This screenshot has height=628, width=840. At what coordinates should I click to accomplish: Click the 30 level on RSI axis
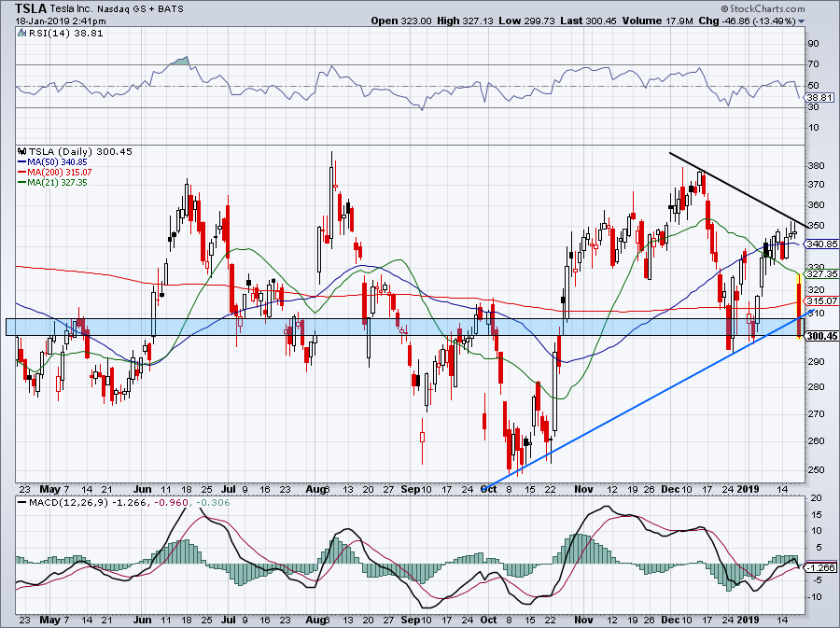click(x=813, y=106)
